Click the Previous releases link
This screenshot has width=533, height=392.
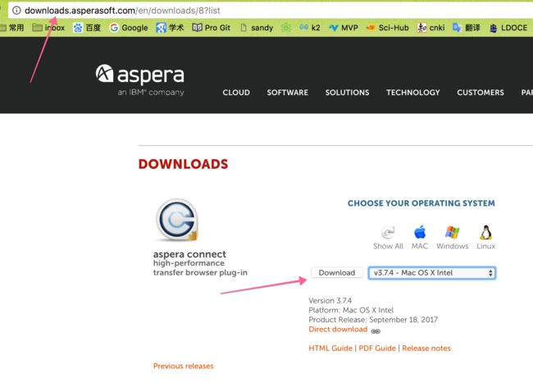pos(183,366)
